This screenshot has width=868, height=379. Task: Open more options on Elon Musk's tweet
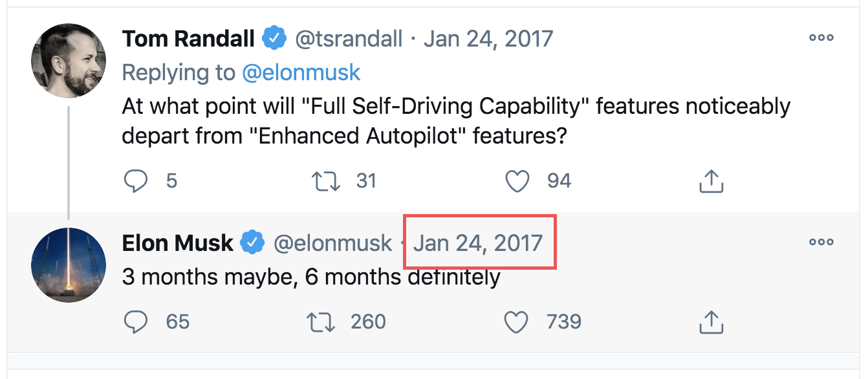coord(821,242)
